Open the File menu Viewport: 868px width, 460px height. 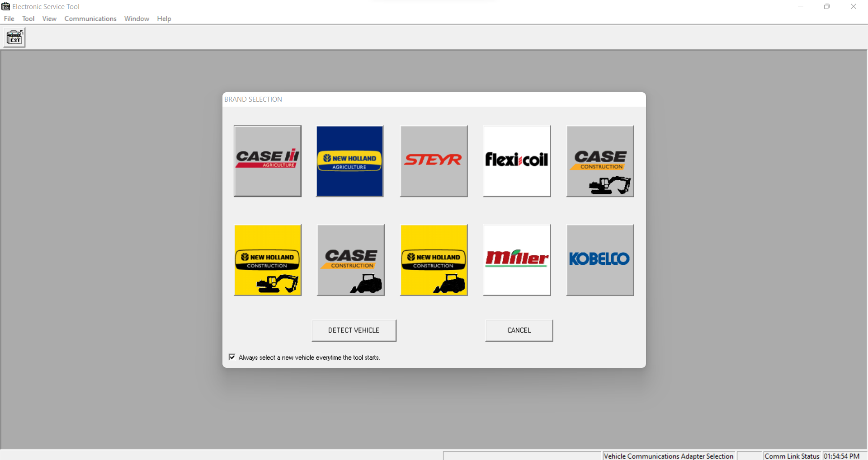point(9,19)
